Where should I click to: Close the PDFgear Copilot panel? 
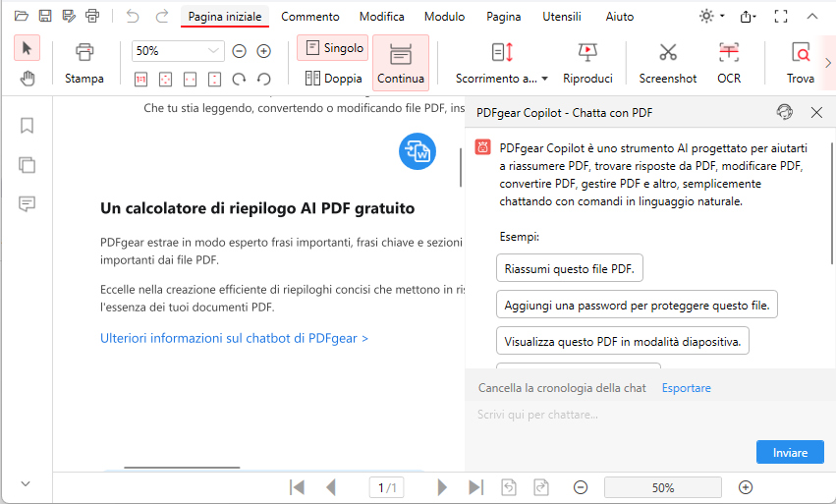click(x=816, y=113)
